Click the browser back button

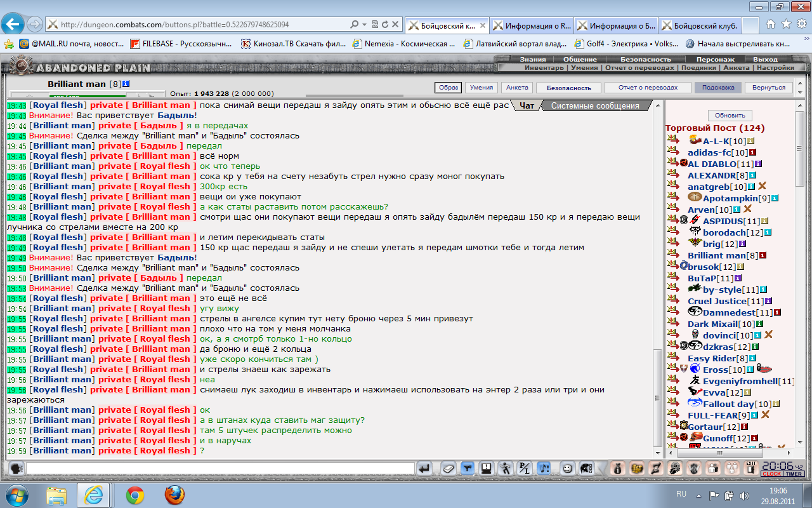pos(13,25)
